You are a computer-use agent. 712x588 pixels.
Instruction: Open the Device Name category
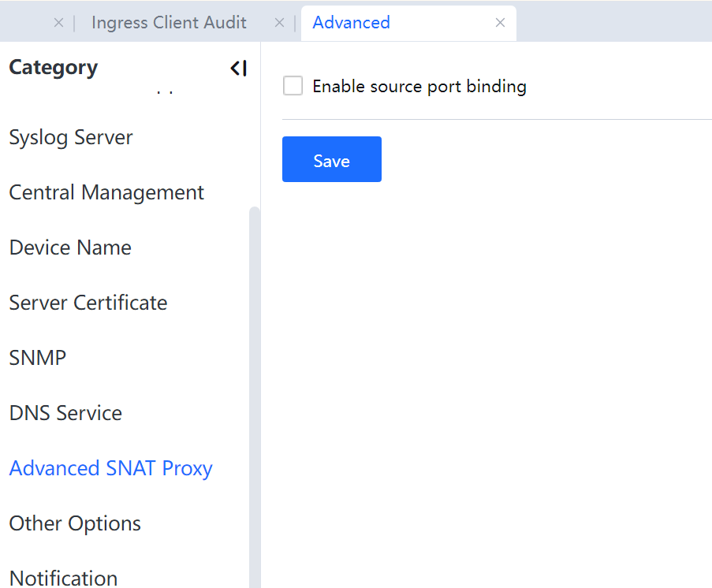(x=70, y=247)
